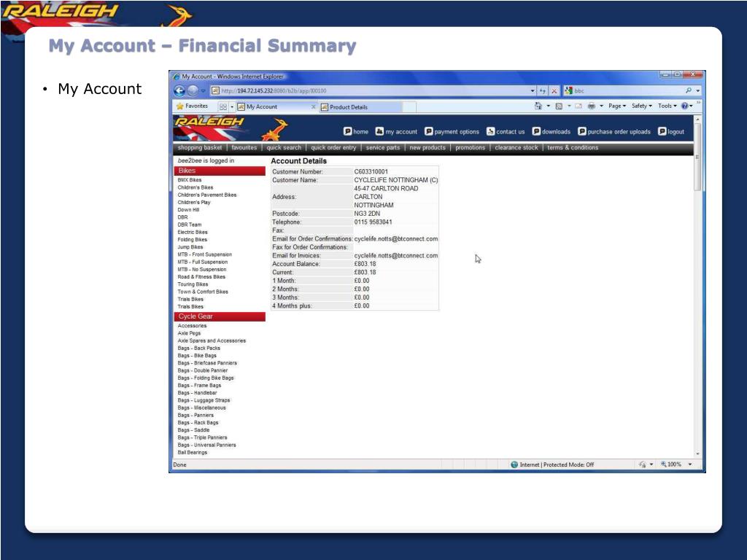Select Road & Fitness Bikes category
The height and width of the screenshot is (560, 747).
pos(201,276)
